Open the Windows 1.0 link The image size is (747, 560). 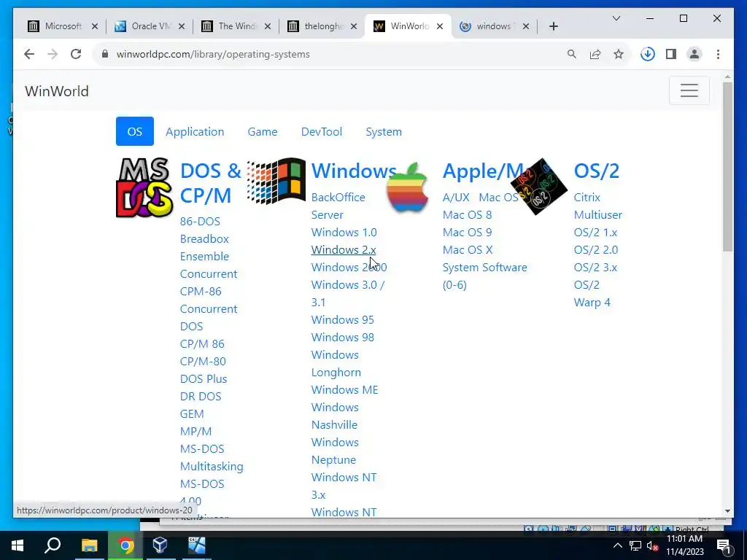point(344,233)
